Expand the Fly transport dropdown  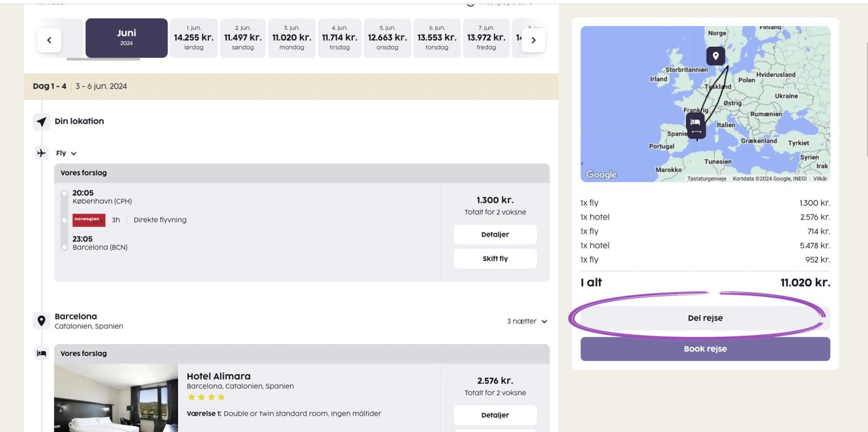(66, 153)
